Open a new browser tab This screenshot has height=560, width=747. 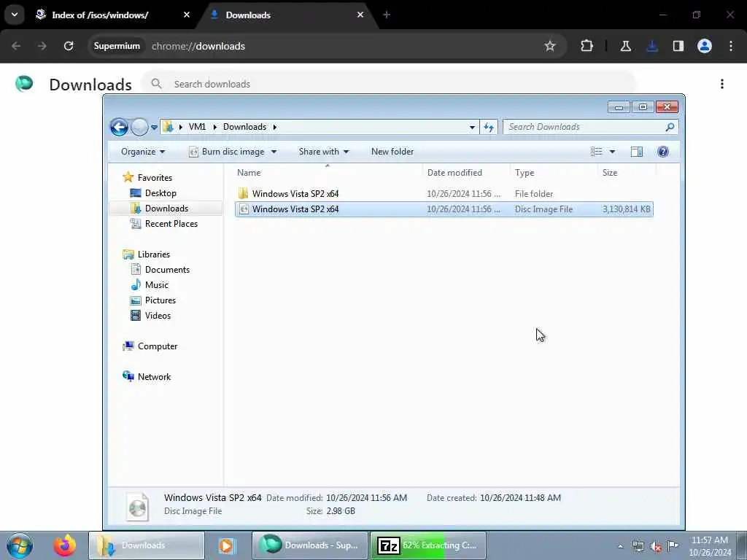coord(387,15)
